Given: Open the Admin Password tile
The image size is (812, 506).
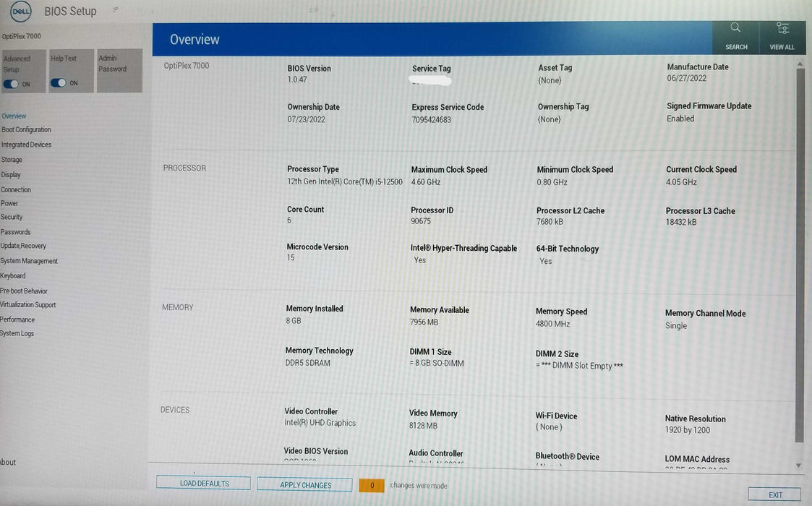Looking at the screenshot, I should pos(119,70).
